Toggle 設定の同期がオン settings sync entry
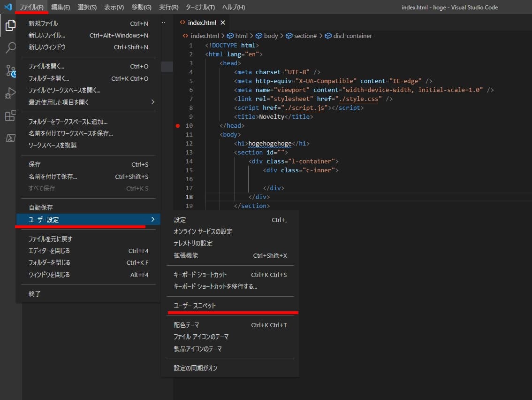 [x=196, y=368]
